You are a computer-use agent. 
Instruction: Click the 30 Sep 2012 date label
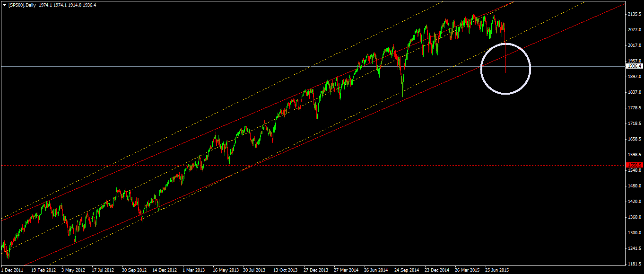(x=134, y=270)
